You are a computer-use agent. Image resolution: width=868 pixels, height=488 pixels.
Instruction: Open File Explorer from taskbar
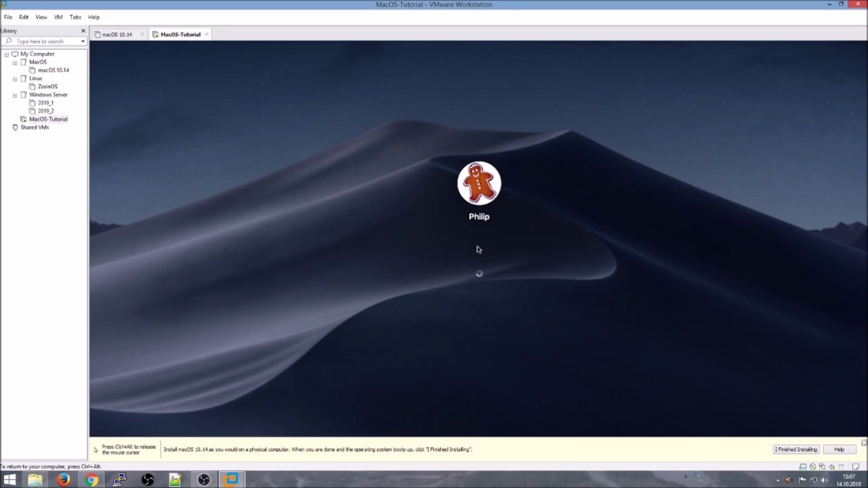click(x=35, y=480)
